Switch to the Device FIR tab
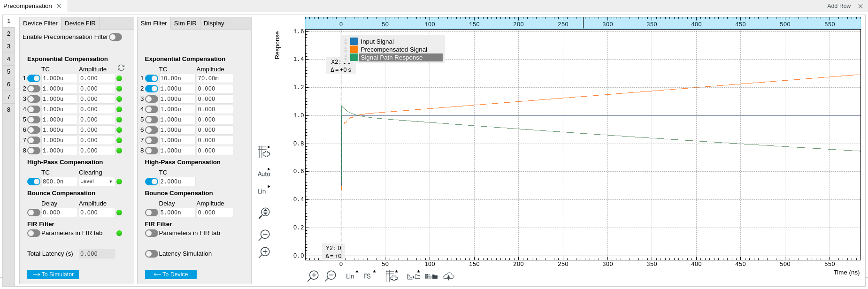 point(80,23)
